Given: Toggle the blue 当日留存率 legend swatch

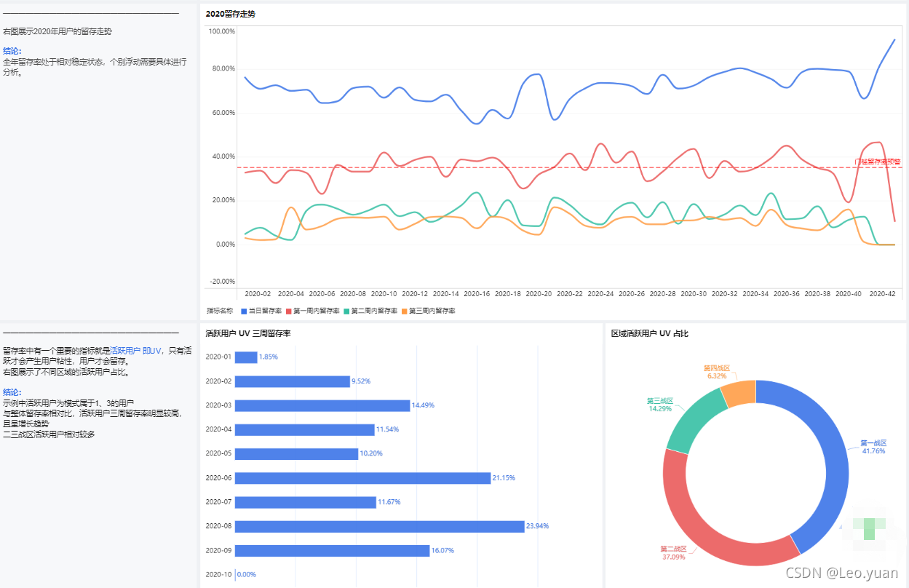Looking at the screenshot, I should tap(244, 311).
